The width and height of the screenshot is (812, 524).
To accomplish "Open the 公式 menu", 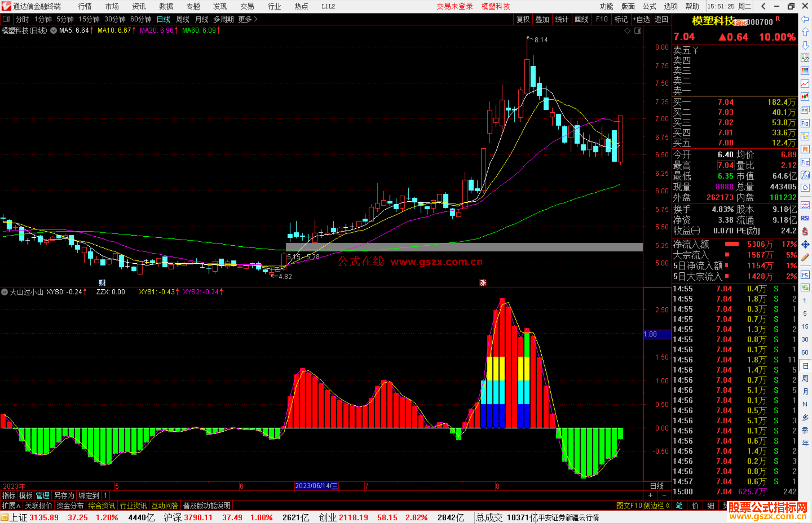I will click(x=649, y=6).
